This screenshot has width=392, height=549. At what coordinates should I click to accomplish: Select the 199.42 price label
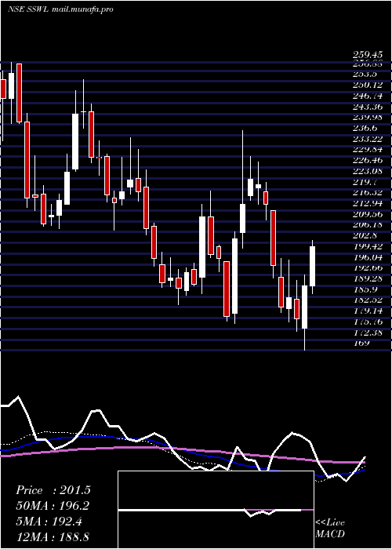click(367, 246)
